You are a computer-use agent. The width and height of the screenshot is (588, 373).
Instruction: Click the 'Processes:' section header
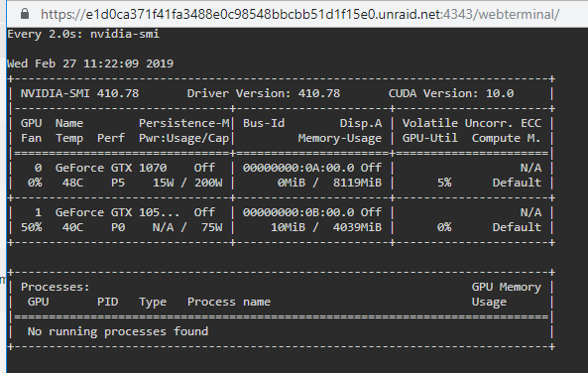[56, 287]
